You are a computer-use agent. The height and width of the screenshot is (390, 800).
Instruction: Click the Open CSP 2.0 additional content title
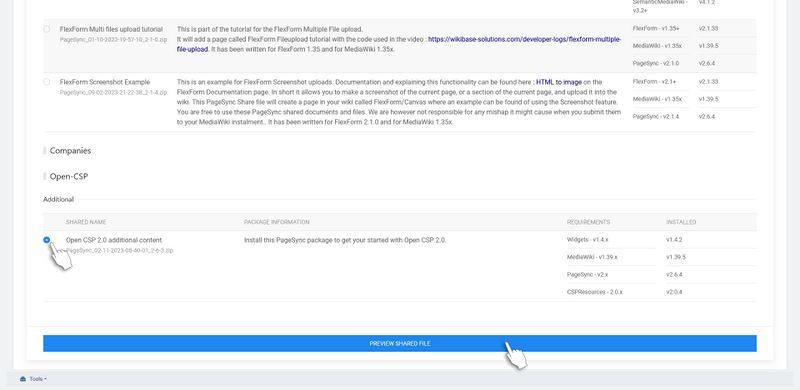(x=114, y=240)
